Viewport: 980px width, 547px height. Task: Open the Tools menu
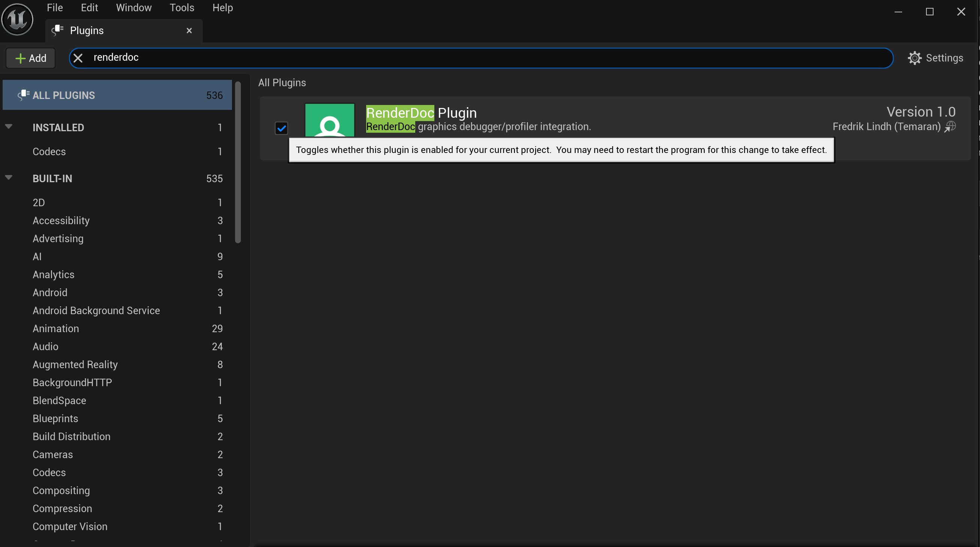[182, 7]
